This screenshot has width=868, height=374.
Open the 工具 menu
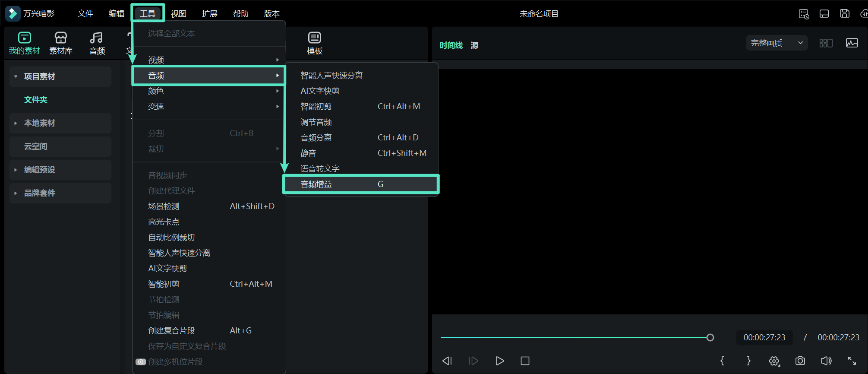coord(148,14)
